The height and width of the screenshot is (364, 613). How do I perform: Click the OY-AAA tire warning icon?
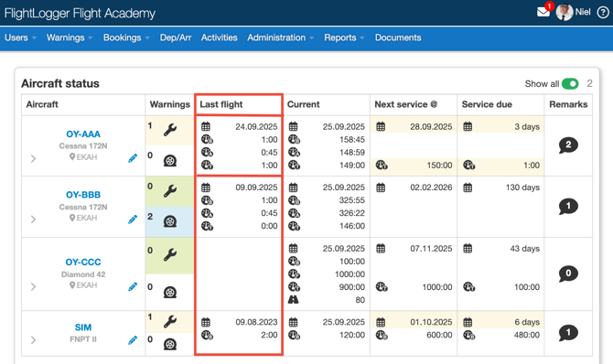[x=170, y=160]
